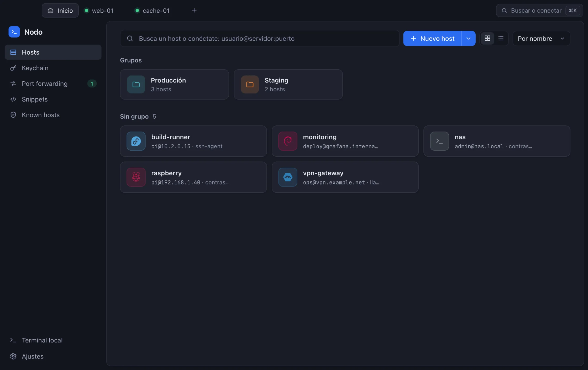Open the Por nombre sort dropdown
Viewport: 588px width, 370px height.
point(541,38)
